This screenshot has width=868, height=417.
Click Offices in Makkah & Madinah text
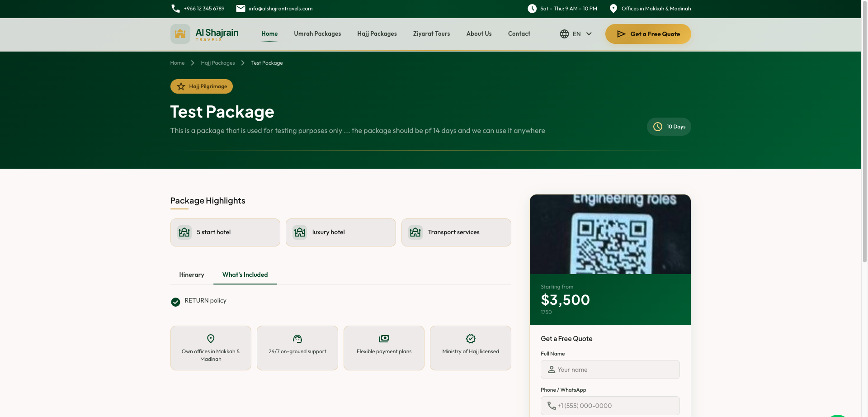tap(656, 9)
